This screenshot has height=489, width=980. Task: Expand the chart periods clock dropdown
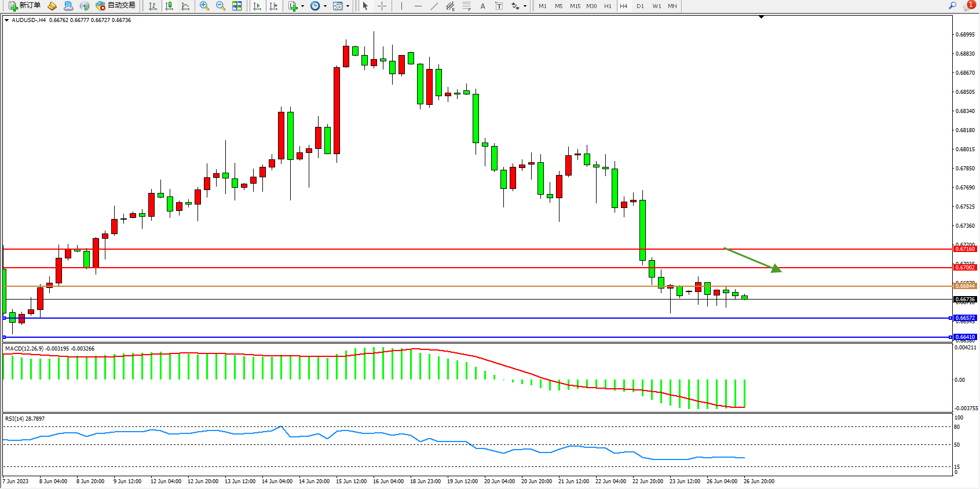(x=325, y=6)
